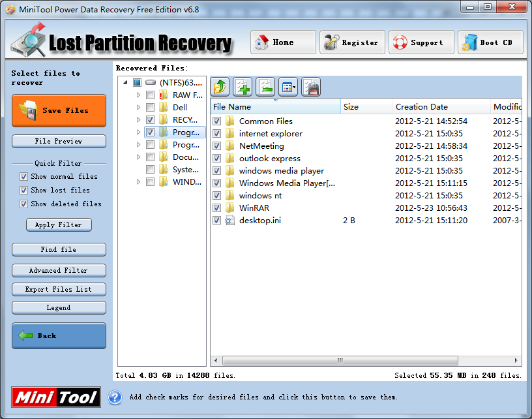This screenshot has height=419, width=532.
Task: Toggle Show normal files checkbox
Action: tap(23, 177)
